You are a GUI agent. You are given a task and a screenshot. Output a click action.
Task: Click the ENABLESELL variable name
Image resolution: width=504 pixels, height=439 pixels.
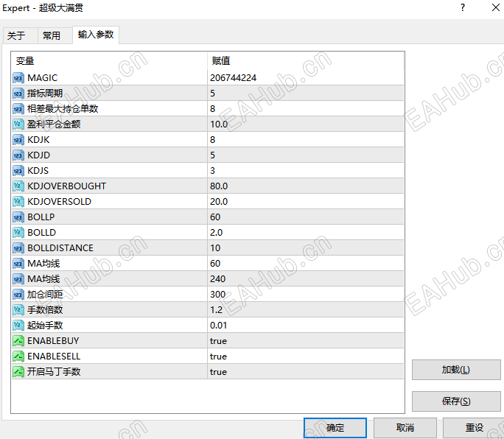[54, 356]
